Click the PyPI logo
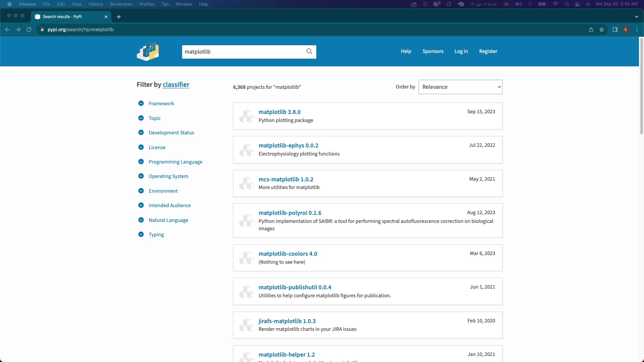The width and height of the screenshot is (644, 362). coord(148,51)
